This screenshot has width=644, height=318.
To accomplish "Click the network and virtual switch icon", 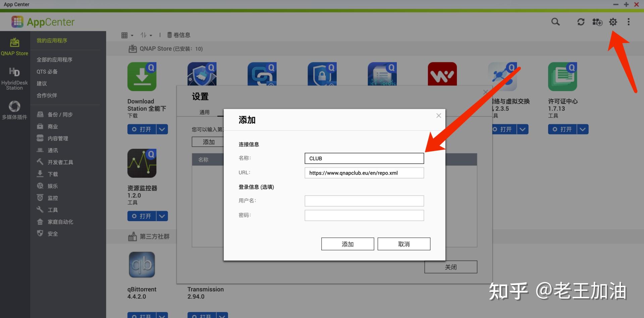I will 503,76.
